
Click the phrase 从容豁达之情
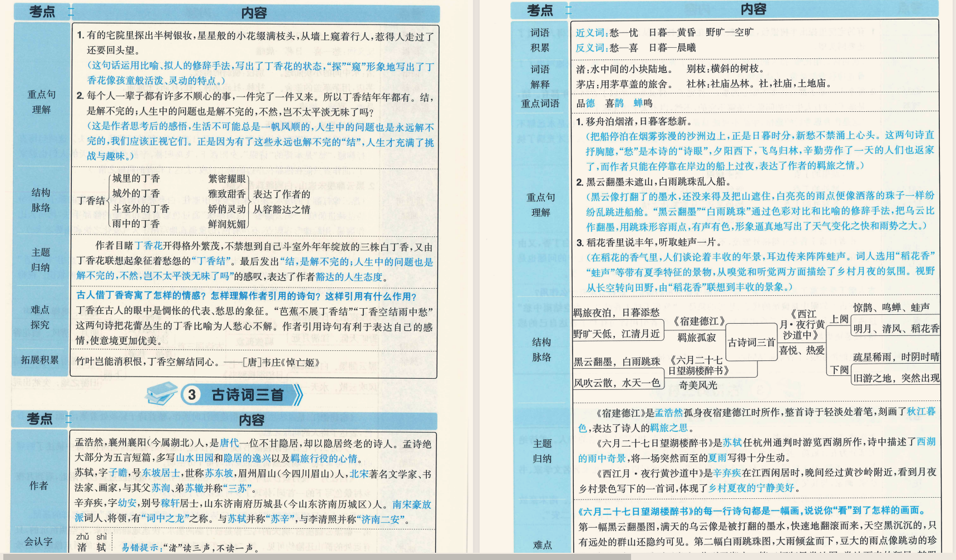[x=282, y=209]
